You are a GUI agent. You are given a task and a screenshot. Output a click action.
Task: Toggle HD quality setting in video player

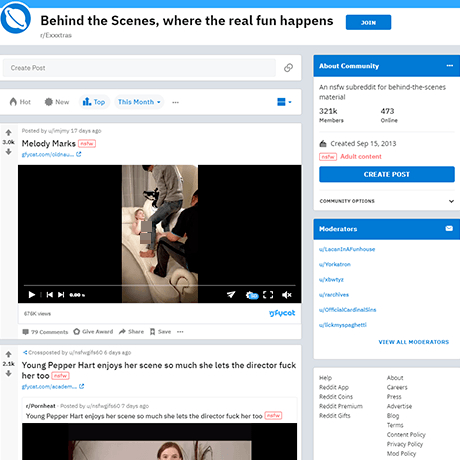coord(252,295)
